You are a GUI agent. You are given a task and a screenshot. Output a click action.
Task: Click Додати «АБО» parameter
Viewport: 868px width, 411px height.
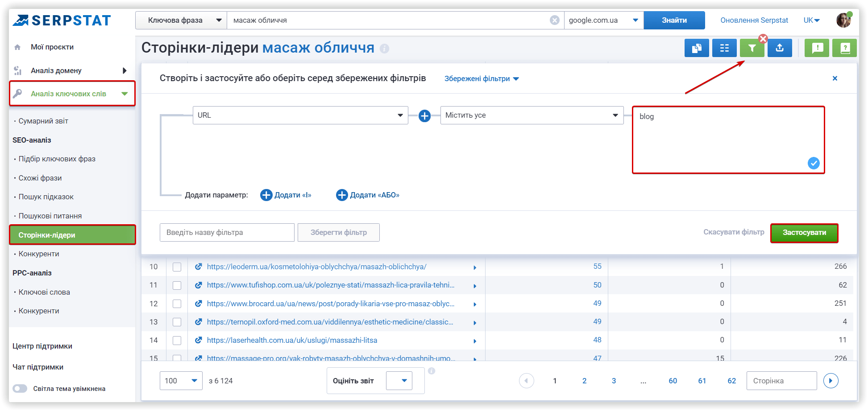(x=368, y=195)
